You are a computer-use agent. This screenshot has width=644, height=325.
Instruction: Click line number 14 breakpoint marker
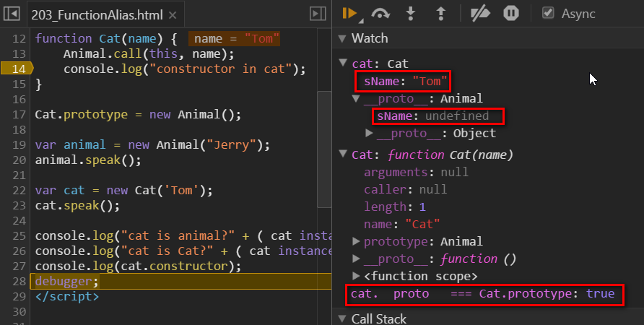17,69
